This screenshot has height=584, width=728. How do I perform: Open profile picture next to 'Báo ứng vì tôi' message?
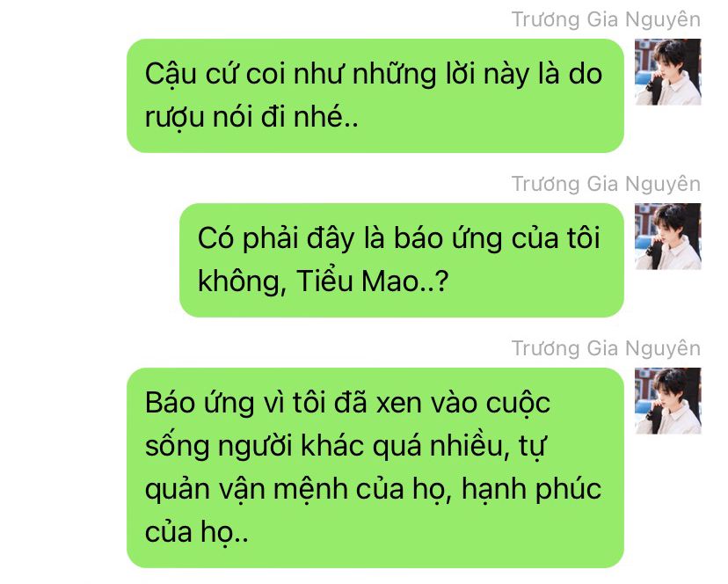pyautogui.click(x=667, y=401)
